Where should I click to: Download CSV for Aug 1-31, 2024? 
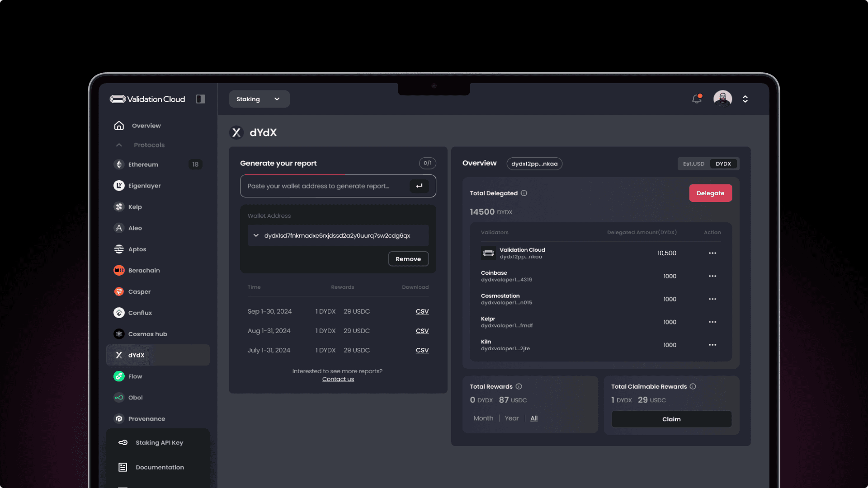pos(422,331)
